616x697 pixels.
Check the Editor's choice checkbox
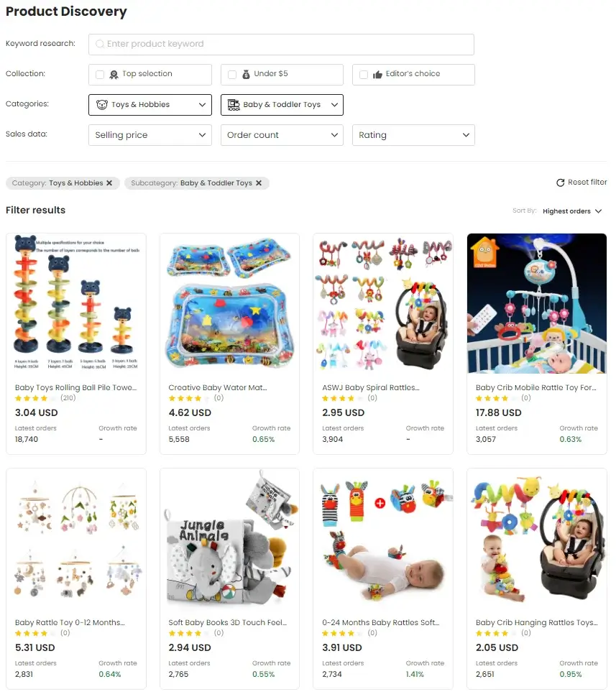[364, 75]
